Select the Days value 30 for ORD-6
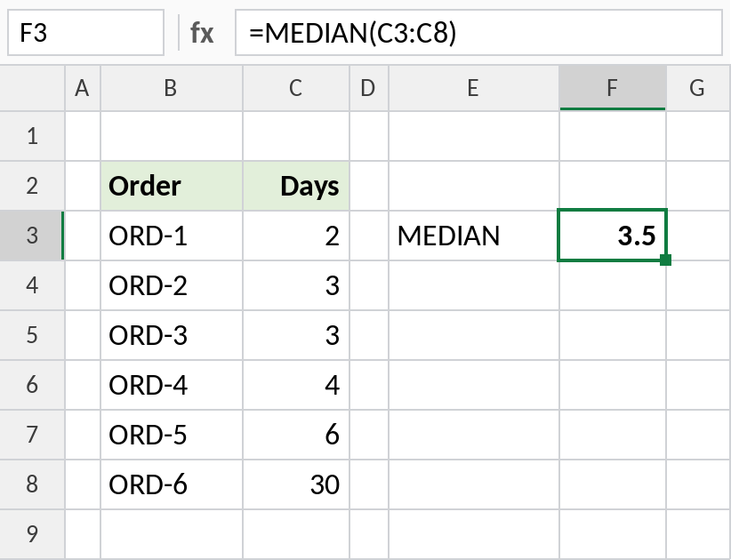This screenshot has height=560, width=731. click(296, 484)
